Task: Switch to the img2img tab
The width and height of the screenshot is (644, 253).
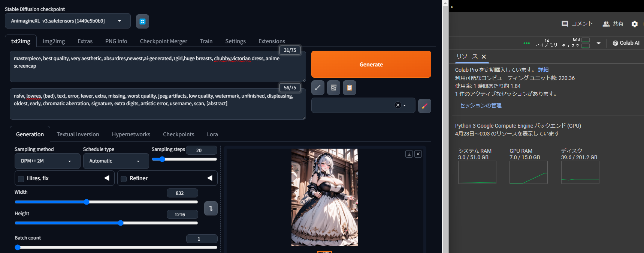Action: coord(54,41)
